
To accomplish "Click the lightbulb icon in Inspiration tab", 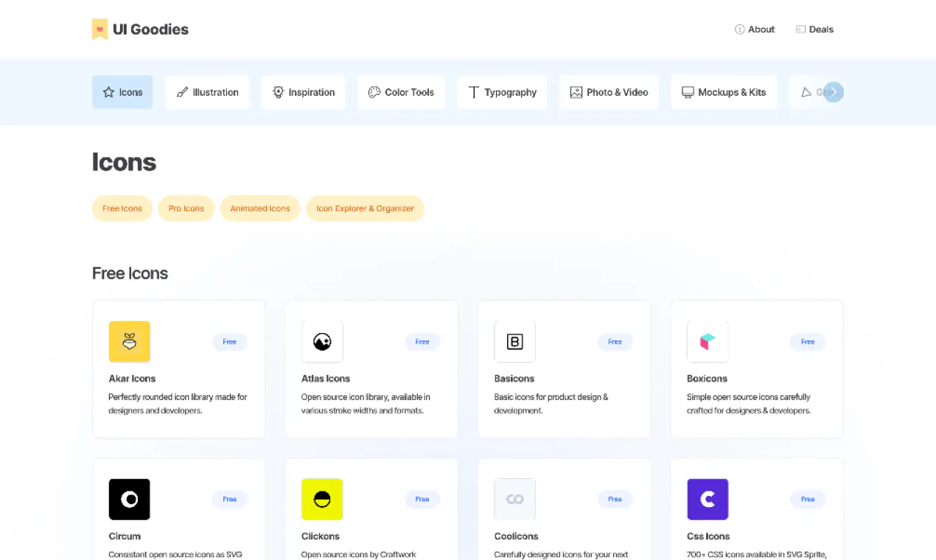I will (x=278, y=92).
